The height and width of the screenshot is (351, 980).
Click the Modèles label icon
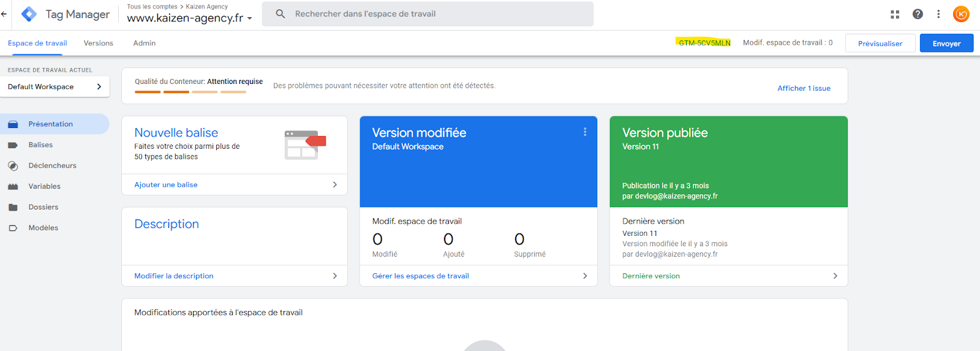(13, 228)
